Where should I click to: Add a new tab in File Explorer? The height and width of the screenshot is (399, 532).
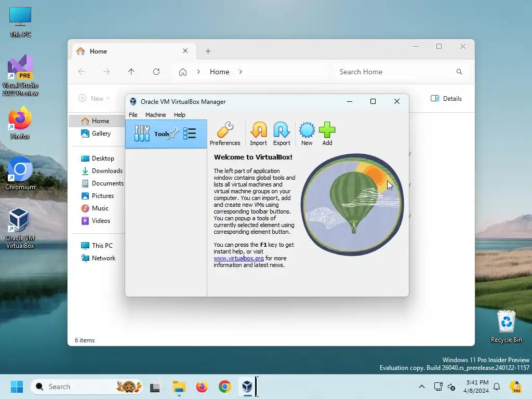tap(208, 51)
